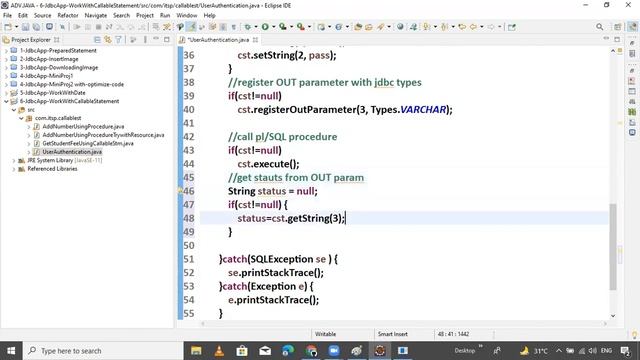640x360 pixels.
Task: Click the Open Perspective icon
Action: pyautogui.click(x=618, y=27)
